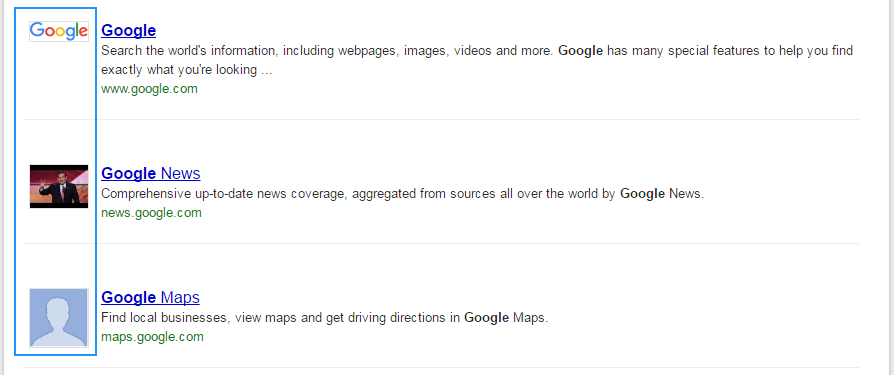
Task: Click the "driving directions" phrase in Maps description
Action: tap(396, 318)
